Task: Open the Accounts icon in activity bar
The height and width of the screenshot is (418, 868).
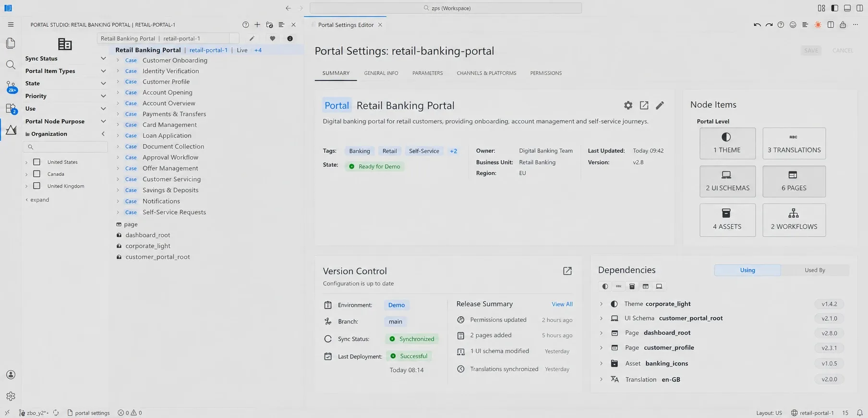Action: [x=11, y=375]
